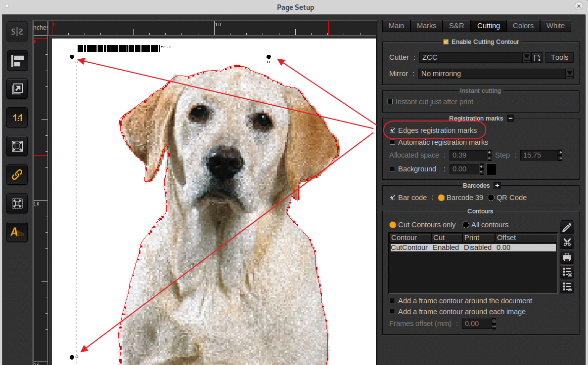
Task: Click the orange letter A text icon
Action: [x=17, y=232]
